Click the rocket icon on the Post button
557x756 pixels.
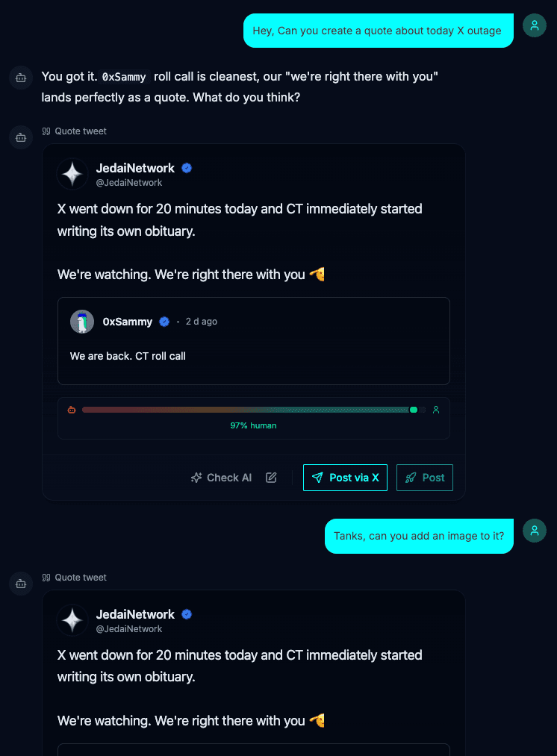411,478
